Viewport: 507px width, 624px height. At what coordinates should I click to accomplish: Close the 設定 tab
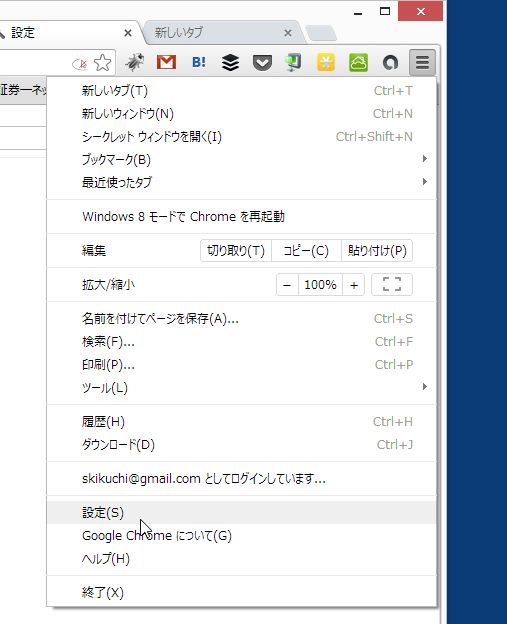tap(128, 33)
